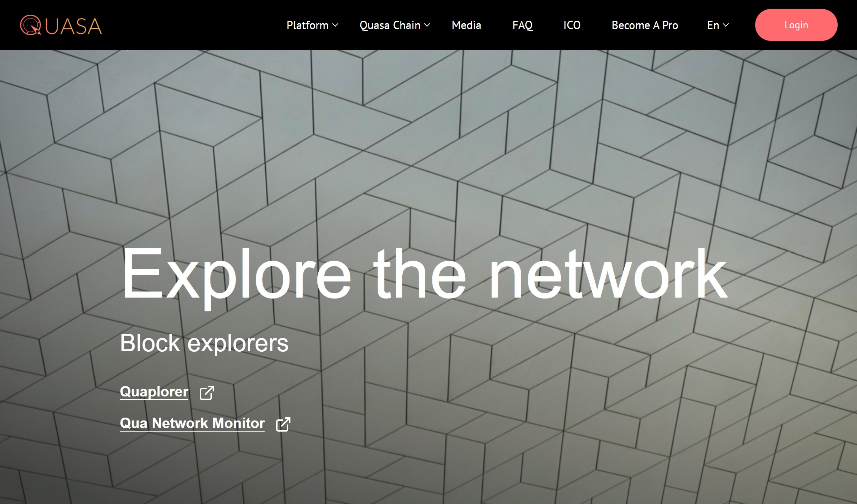Viewport: 857px width, 504px height.
Task: Open the Quasa Chain menu item
Action: 390,25
